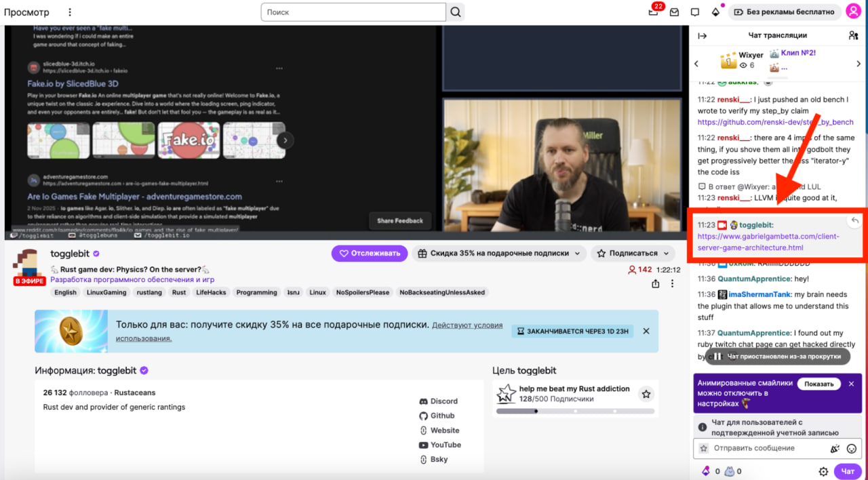Screen dimensions: 868x480
Task: Click the Wixyer leaderboard name
Action: coord(751,55)
